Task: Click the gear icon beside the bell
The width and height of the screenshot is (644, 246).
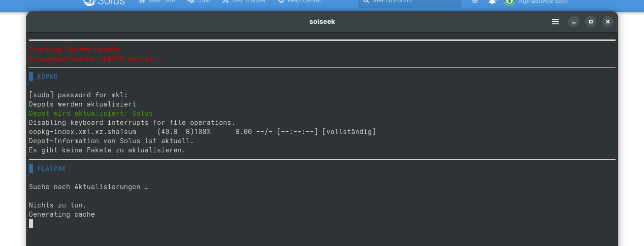Action: (x=475, y=2)
